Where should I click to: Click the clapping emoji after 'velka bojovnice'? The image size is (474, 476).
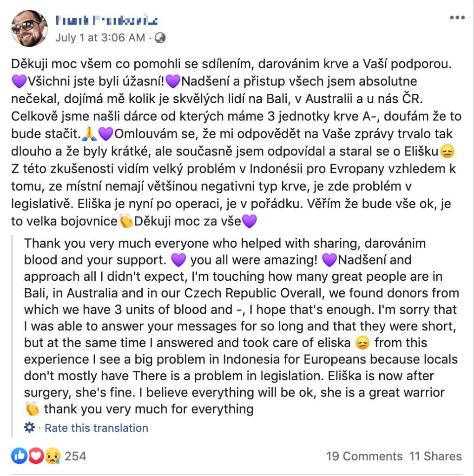click(x=126, y=222)
